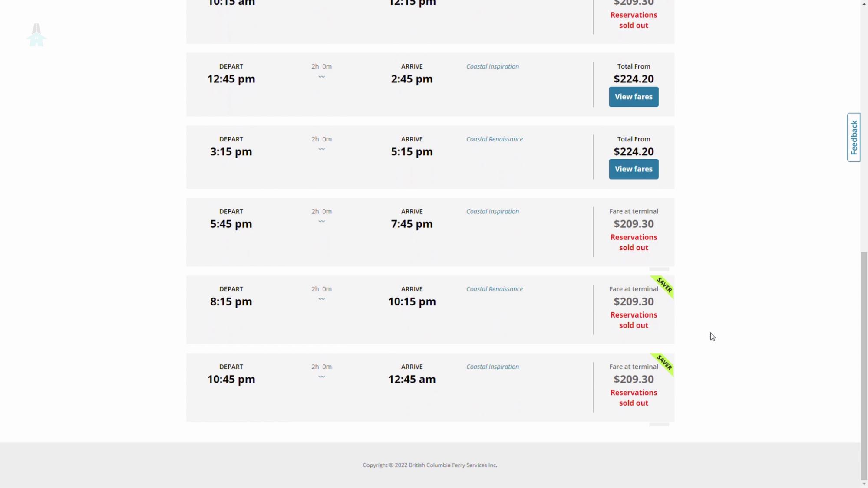Open Coastal Renaissance link for 8:15 pm sailing
868x488 pixels.
(494, 289)
